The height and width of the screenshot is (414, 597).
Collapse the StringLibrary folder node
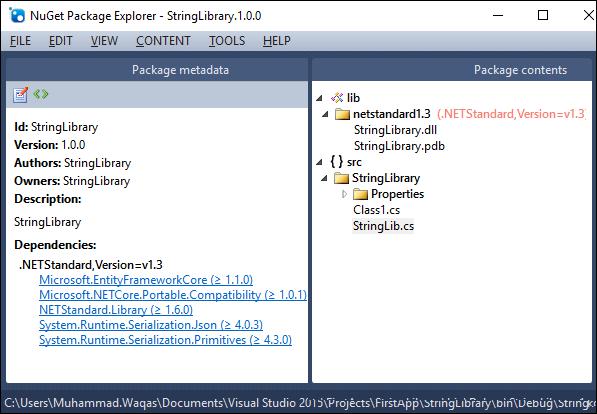[x=324, y=178]
